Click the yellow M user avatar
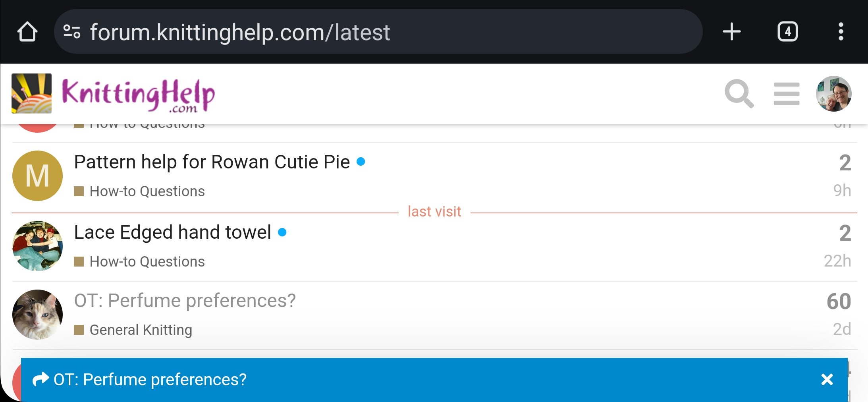Viewport: 868px width, 402px height. 37,176
